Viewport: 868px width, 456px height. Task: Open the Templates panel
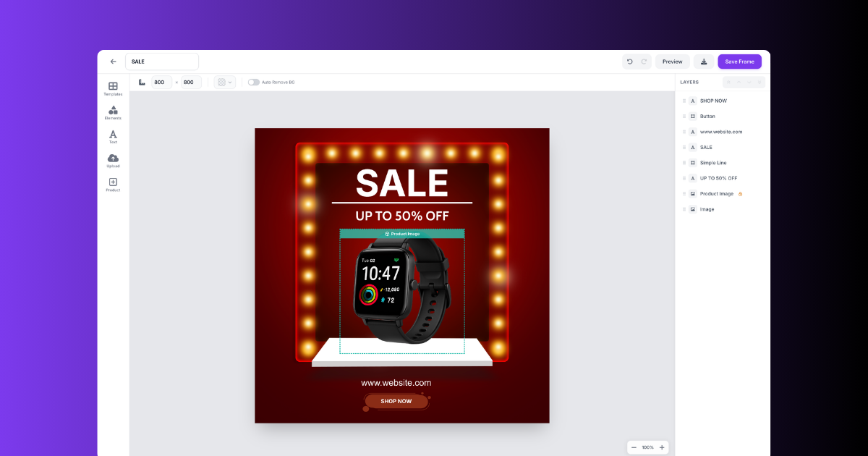tap(113, 89)
